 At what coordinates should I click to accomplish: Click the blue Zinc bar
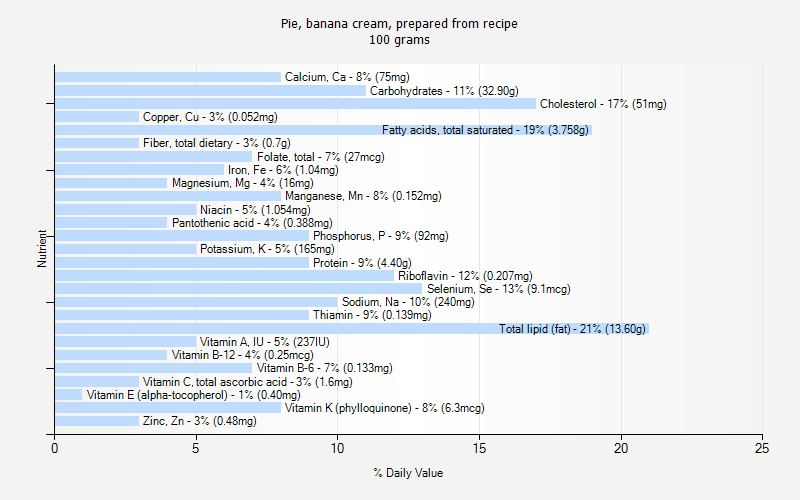pos(97,421)
